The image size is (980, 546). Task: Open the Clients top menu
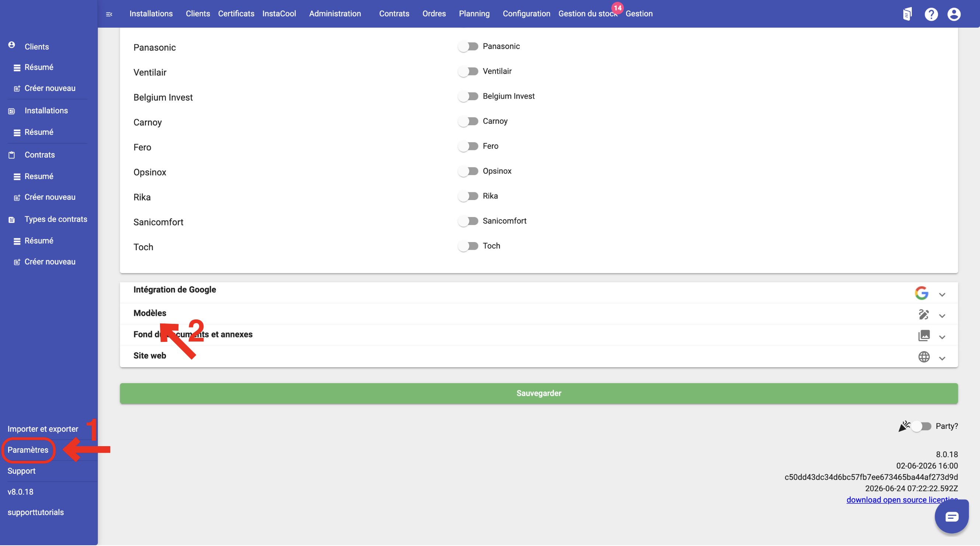pos(198,14)
